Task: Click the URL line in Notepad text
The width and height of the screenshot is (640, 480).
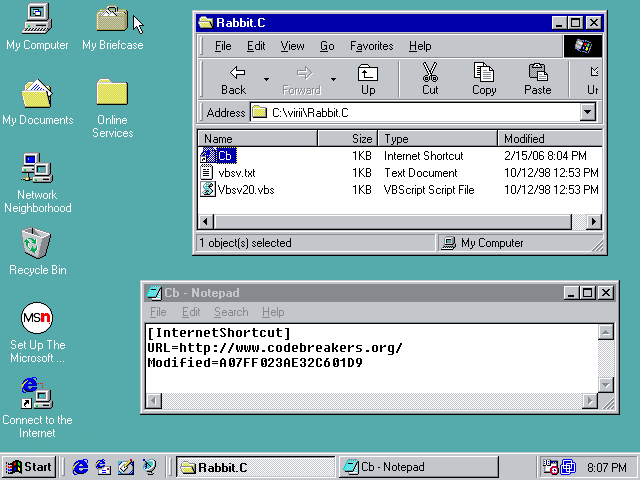Action: [x=275, y=348]
